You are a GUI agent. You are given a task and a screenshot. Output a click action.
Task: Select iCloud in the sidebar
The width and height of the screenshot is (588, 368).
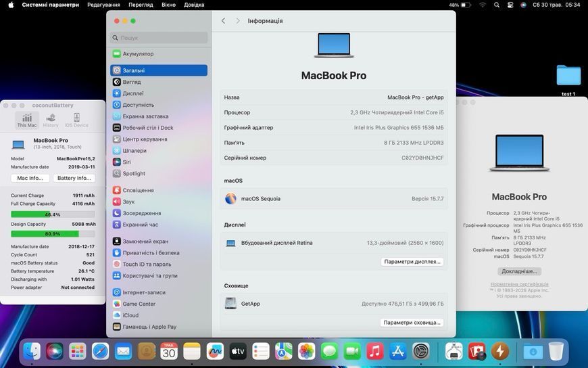[159, 315]
